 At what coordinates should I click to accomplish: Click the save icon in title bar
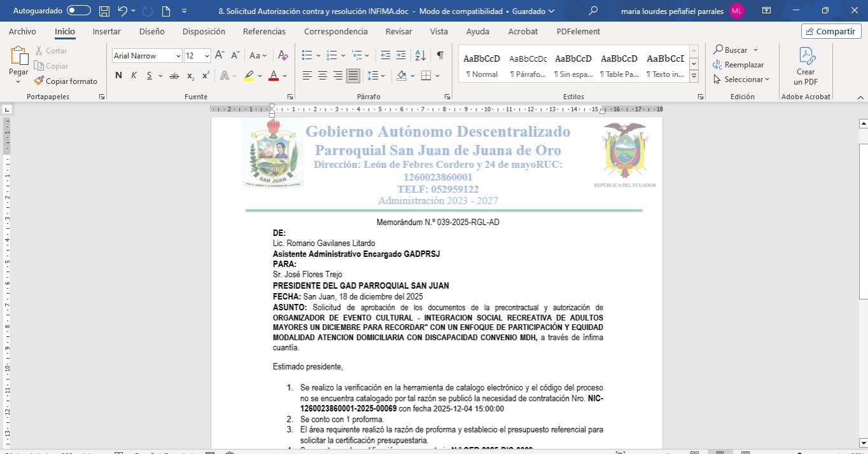[x=104, y=11]
